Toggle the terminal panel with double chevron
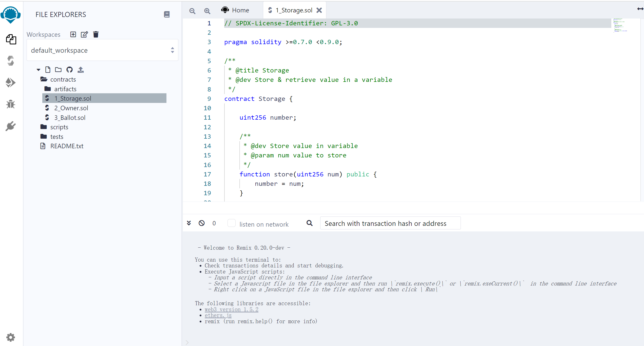 [189, 223]
